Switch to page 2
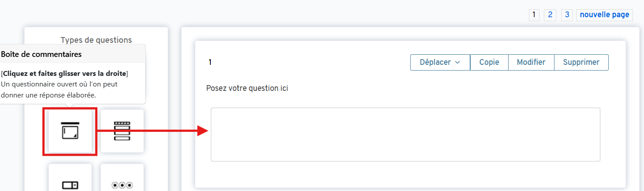 (550, 15)
